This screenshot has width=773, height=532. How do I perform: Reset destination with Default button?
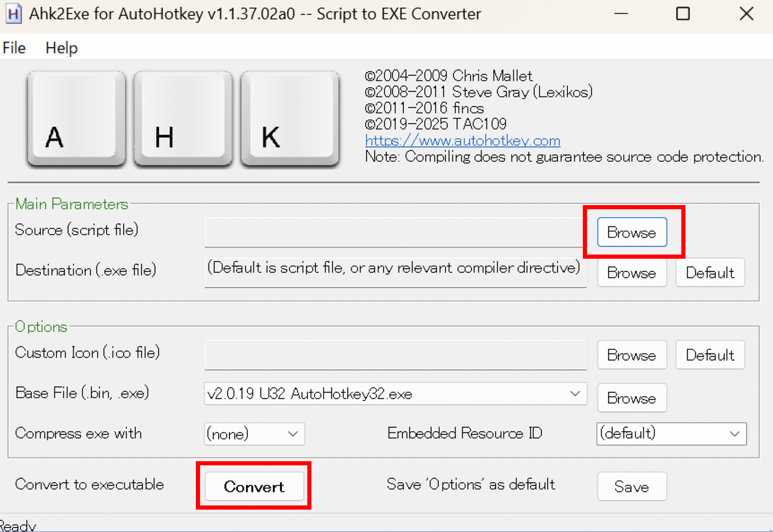pyautogui.click(x=710, y=273)
